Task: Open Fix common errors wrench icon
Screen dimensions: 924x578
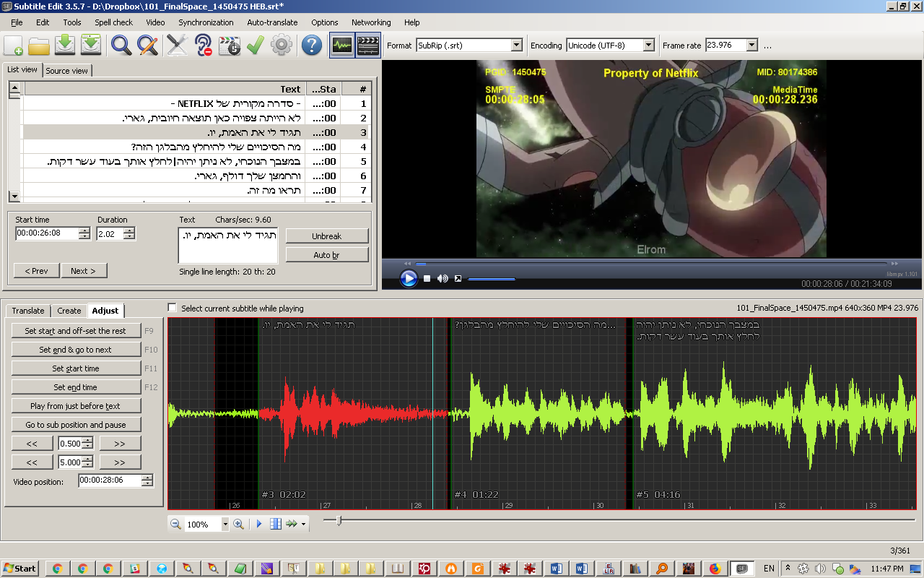Action: 177,45
